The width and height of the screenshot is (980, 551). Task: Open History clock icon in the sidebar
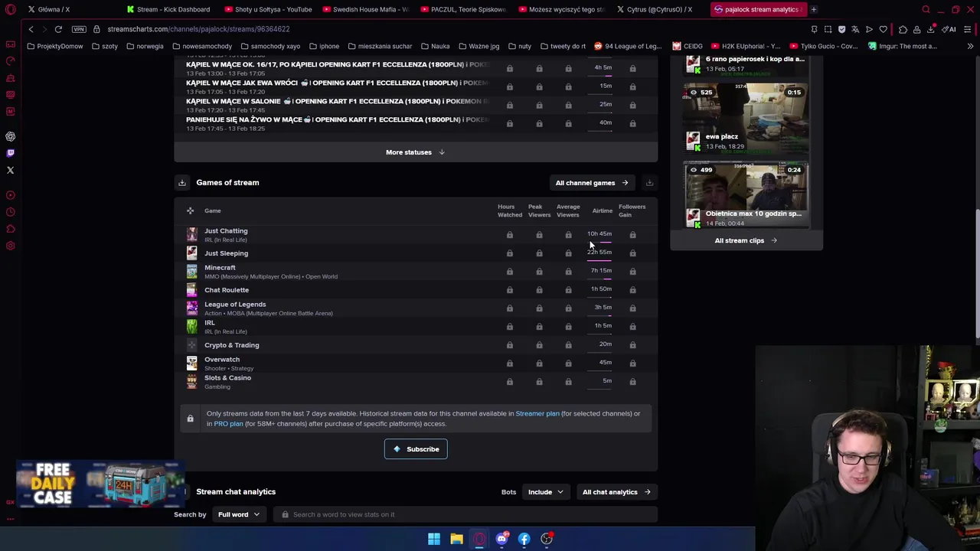click(11, 212)
